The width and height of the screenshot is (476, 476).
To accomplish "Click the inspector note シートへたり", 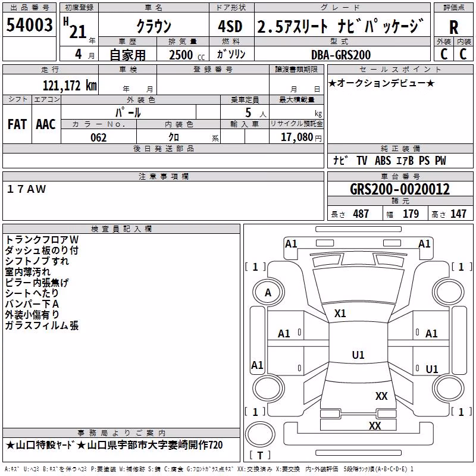I will click(x=32, y=293).
